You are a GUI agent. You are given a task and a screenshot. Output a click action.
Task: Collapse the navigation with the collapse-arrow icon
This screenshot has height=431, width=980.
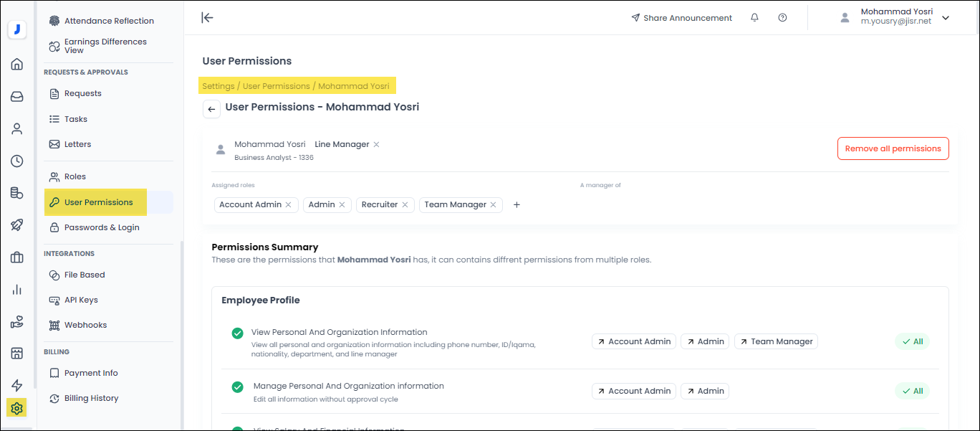click(207, 17)
